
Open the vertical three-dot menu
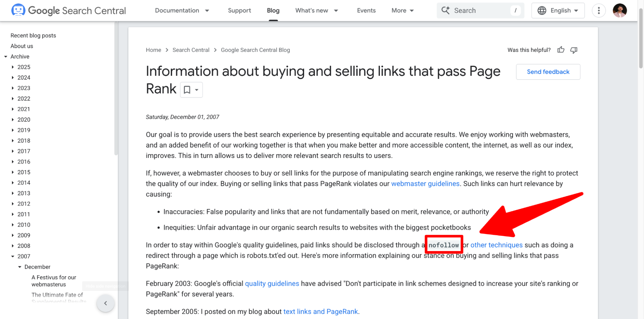[x=599, y=11]
